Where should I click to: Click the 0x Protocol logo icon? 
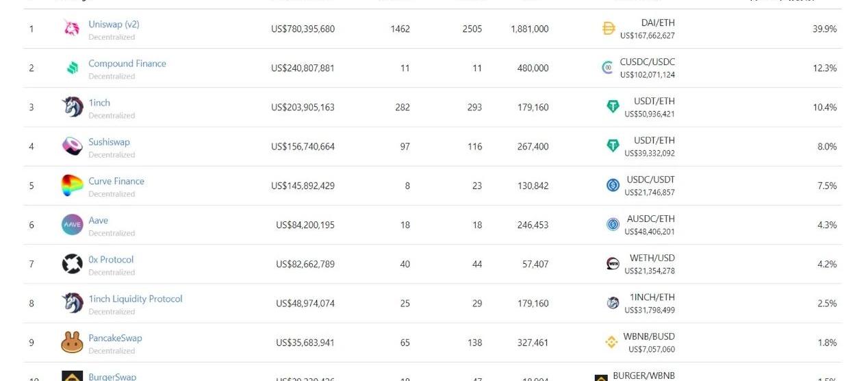72,264
